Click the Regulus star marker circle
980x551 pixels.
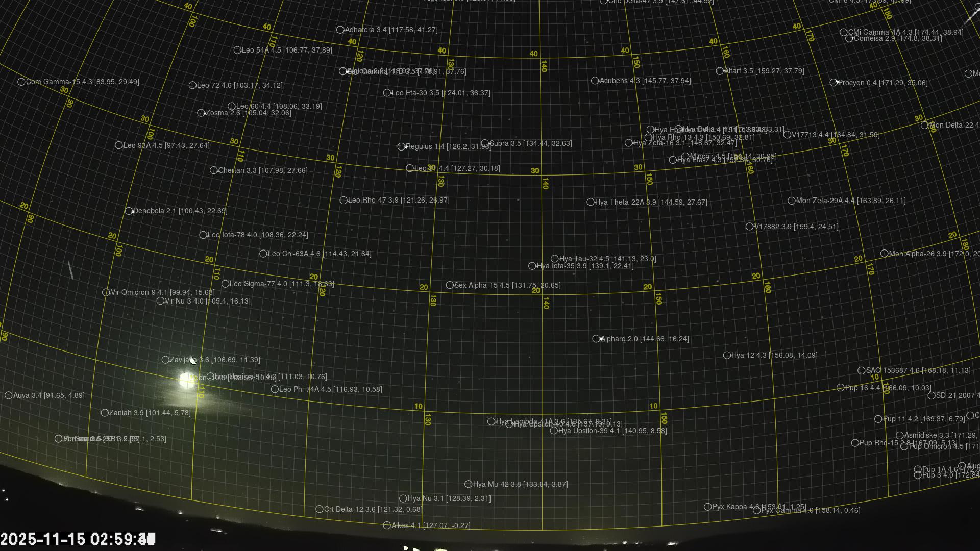pyautogui.click(x=401, y=147)
